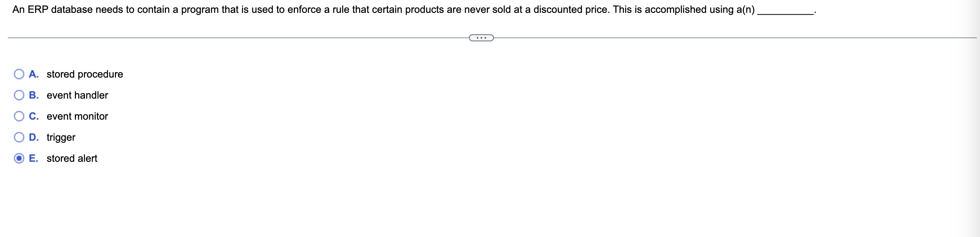Click the 'event monitor' answer text
980x237 pixels.
click(x=77, y=116)
